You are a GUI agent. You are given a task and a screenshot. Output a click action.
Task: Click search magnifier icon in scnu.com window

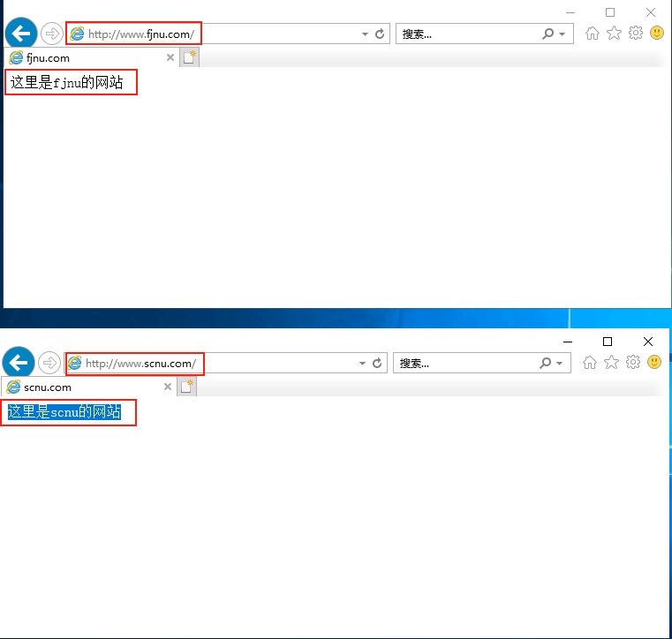click(x=545, y=363)
